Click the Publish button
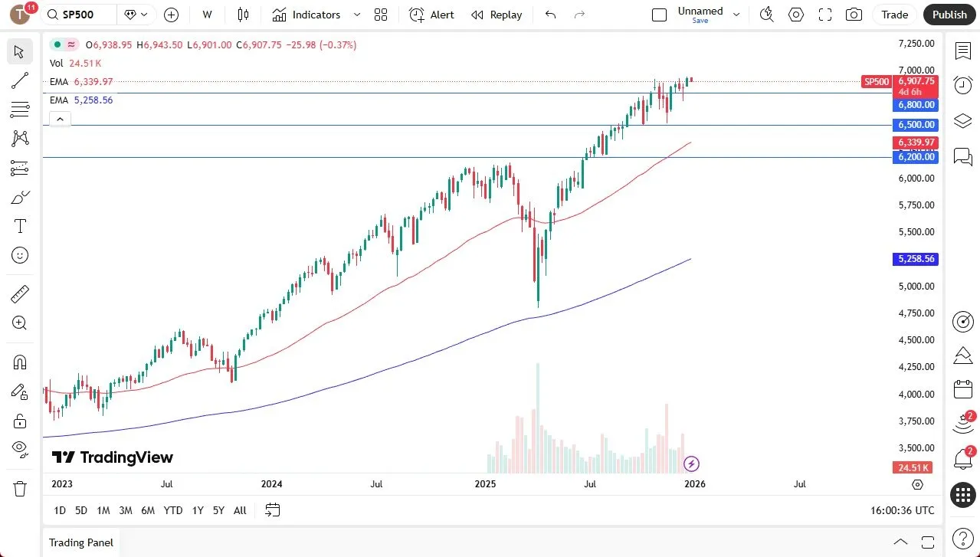Image resolution: width=980 pixels, height=557 pixels. point(949,14)
